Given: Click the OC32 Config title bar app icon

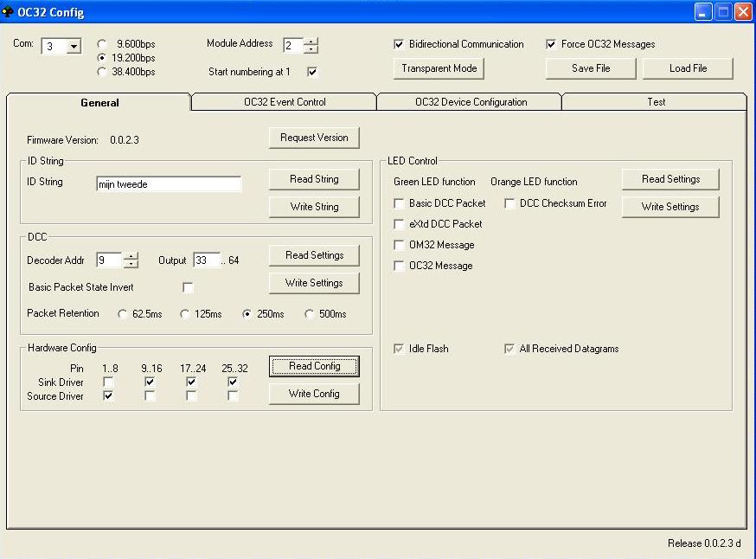Looking at the screenshot, I should click(x=9, y=12).
